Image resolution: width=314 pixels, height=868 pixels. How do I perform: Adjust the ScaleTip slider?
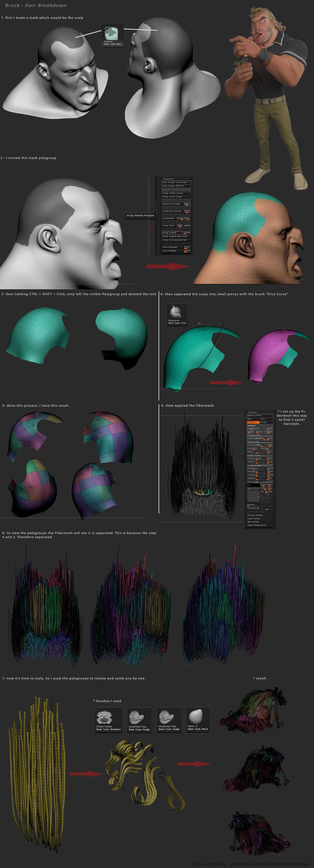[267, 449]
